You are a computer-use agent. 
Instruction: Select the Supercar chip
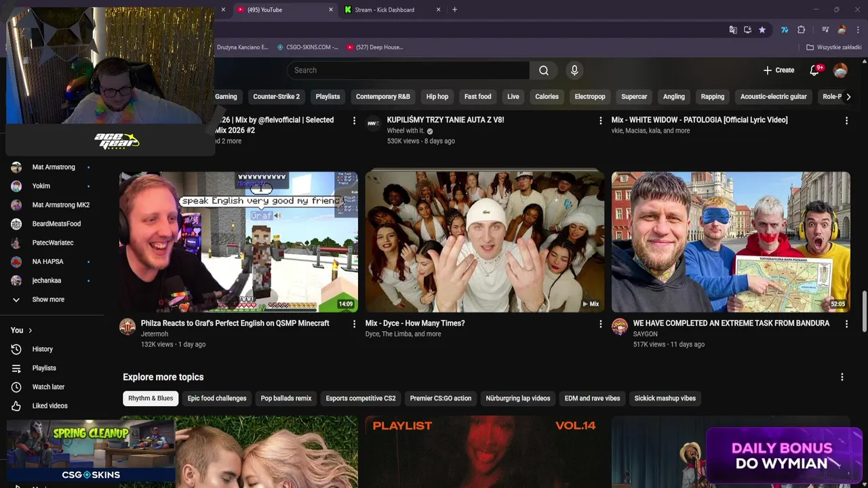pyautogui.click(x=634, y=97)
